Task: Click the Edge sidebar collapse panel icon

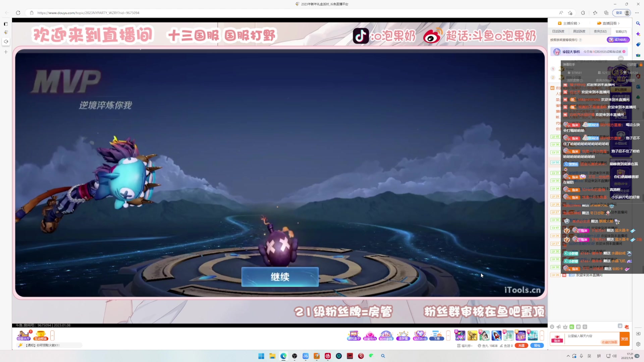Action: (x=638, y=334)
